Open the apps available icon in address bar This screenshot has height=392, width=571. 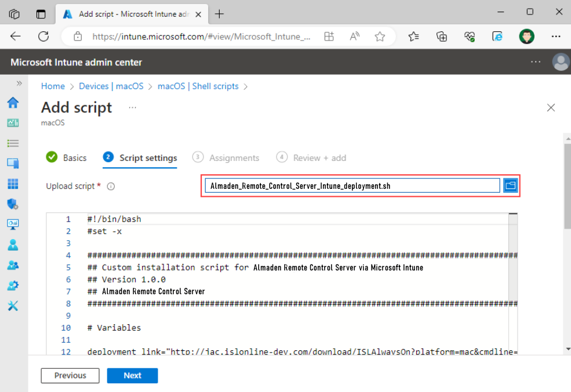[x=329, y=36]
